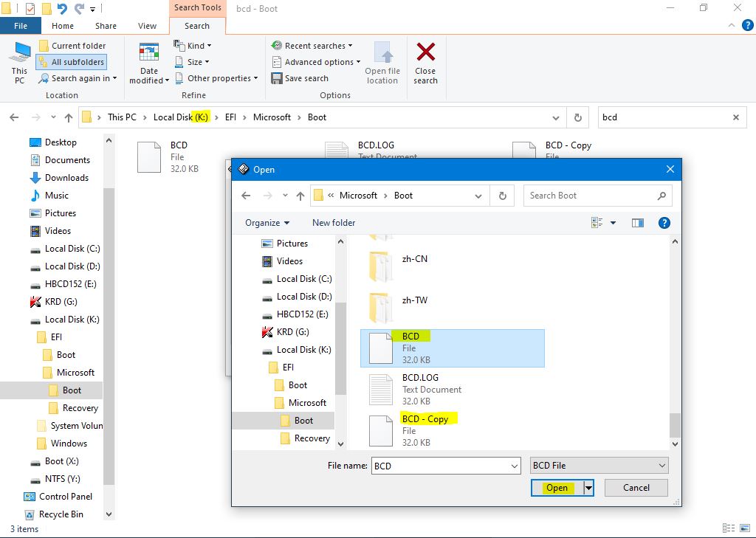Go up one level in Open dialog
Image resolution: width=756 pixels, height=538 pixels.
click(x=300, y=196)
